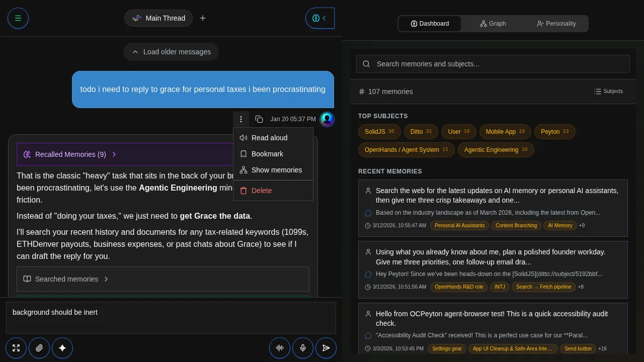The width and height of the screenshot is (644, 362).
Task: Open voice mode via the waveform icon
Action: (x=280, y=348)
